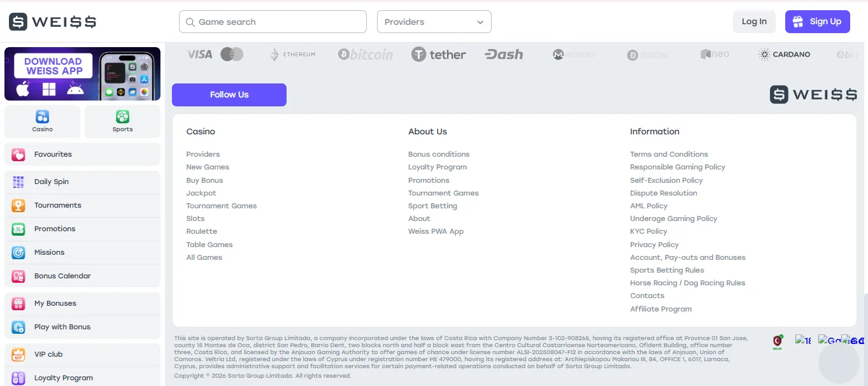Click the Bonus Calendar icon

(18, 276)
